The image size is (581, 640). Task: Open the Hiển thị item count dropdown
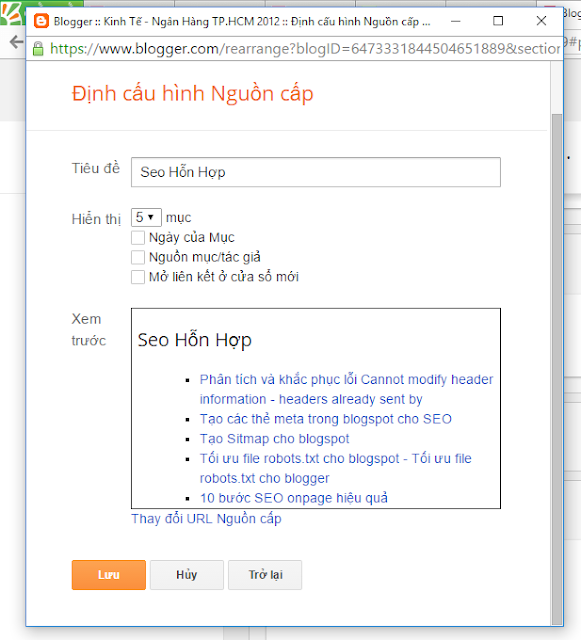(x=146, y=217)
